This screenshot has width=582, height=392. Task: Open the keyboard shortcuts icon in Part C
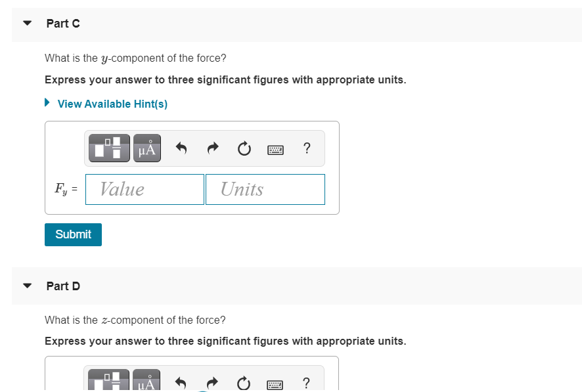click(x=275, y=149)
